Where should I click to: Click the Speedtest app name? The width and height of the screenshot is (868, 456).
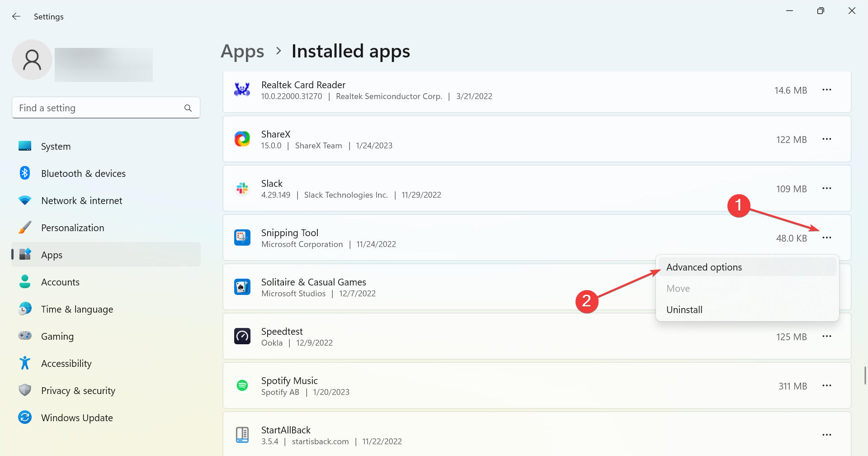click(282, 331)
